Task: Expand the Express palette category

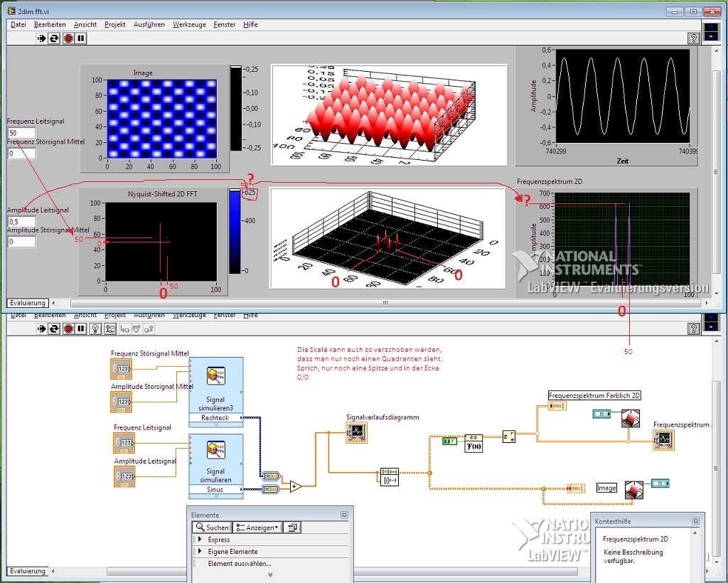Action: [200, 540]
